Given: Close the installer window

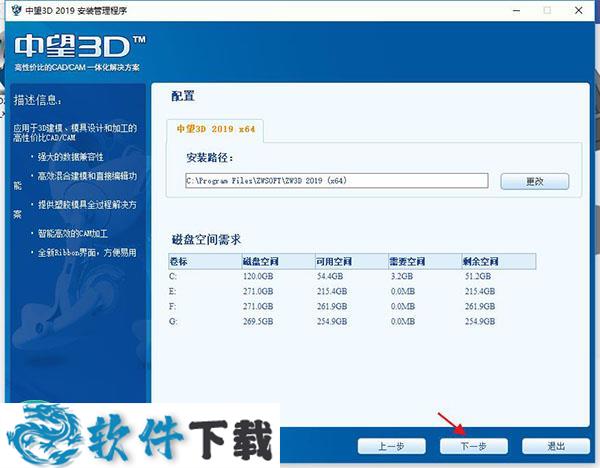Looking at the screenshot, I should [x=579, y=10].
